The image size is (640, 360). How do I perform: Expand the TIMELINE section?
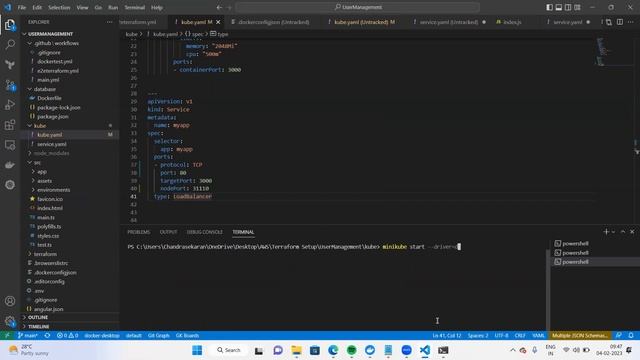(x=38, y=327)
